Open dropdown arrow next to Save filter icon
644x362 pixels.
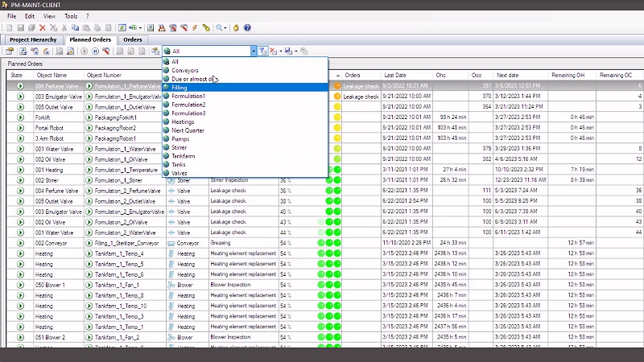pos(295,51)
